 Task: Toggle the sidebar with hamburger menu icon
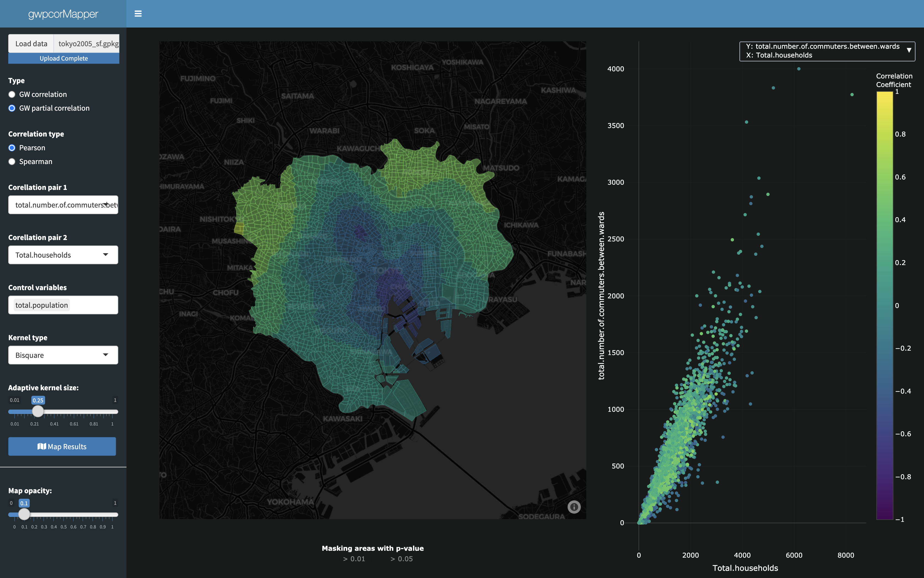[x=138, y=14]
